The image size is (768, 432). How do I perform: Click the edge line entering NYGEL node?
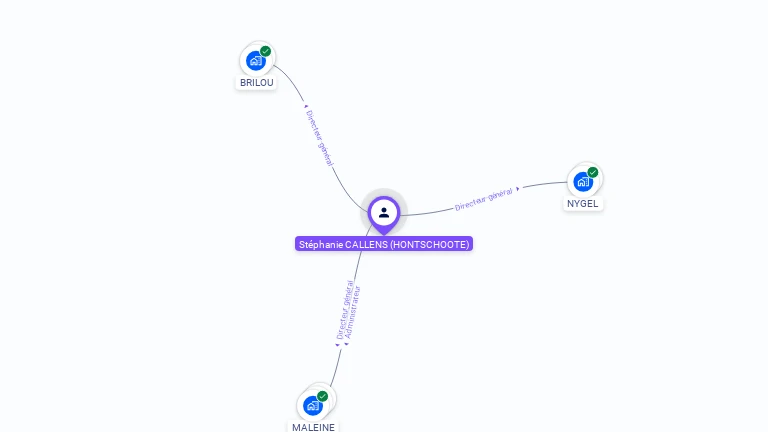coord(545,184)
